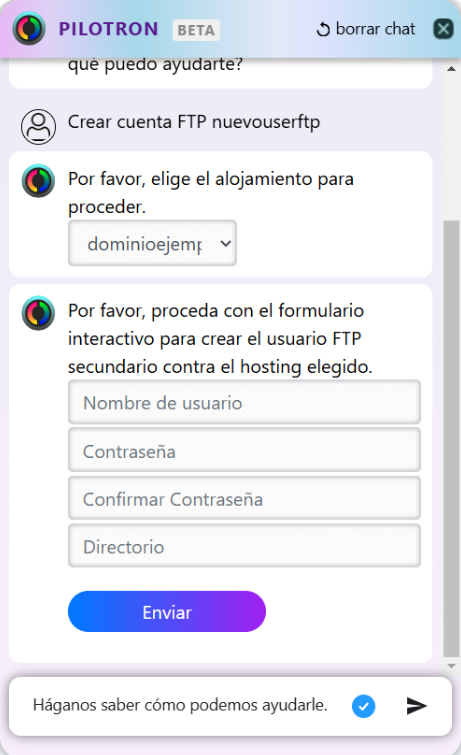
Task: Focus the Confirmar Contraseña field
Action: [244, 498]
